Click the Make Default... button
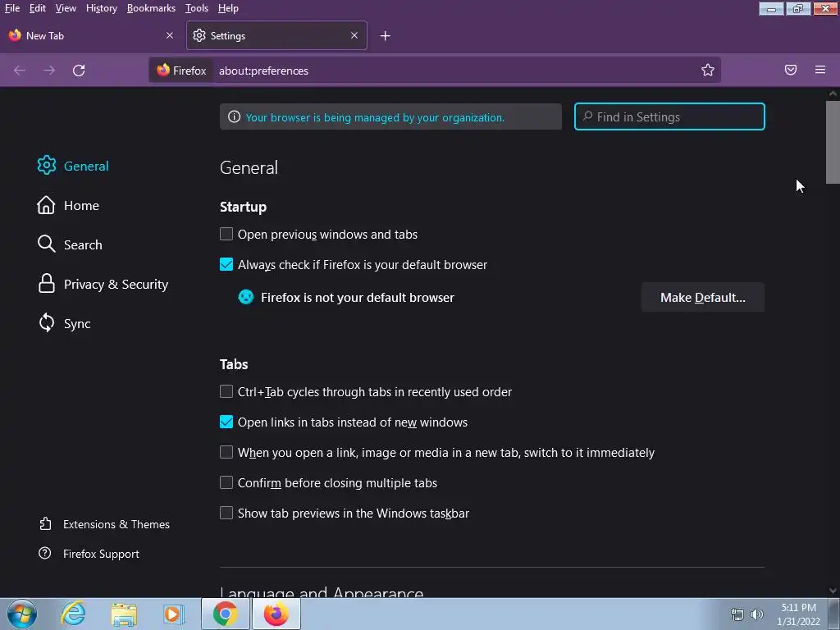 tap(702, 297)
